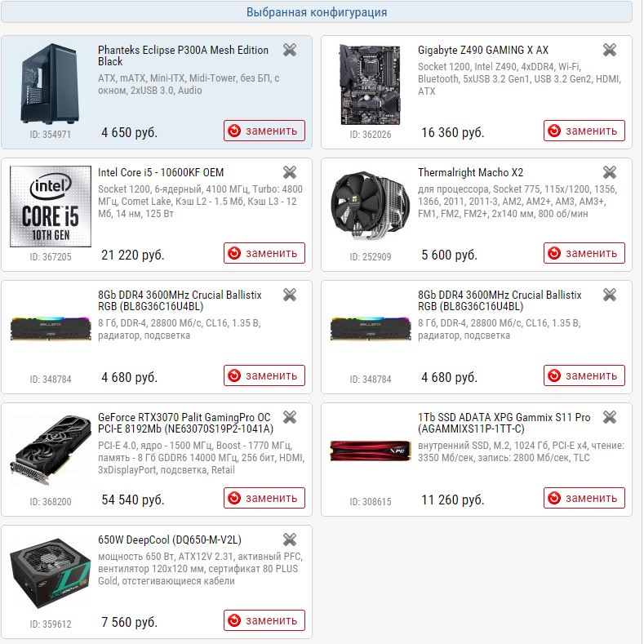The image size is (644, 644).
Task: Click заменить for Gigabyte Z490 motherboard
Action: click(x=584, y=131)
